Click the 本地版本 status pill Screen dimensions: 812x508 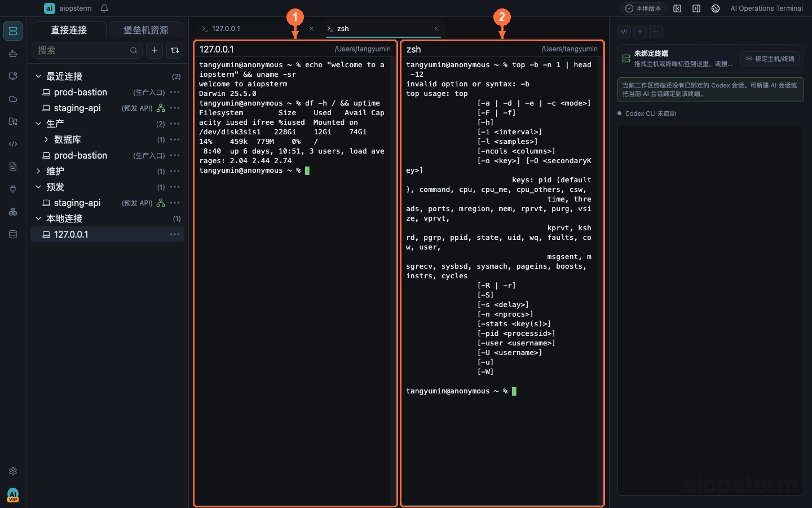pos(643,8)
